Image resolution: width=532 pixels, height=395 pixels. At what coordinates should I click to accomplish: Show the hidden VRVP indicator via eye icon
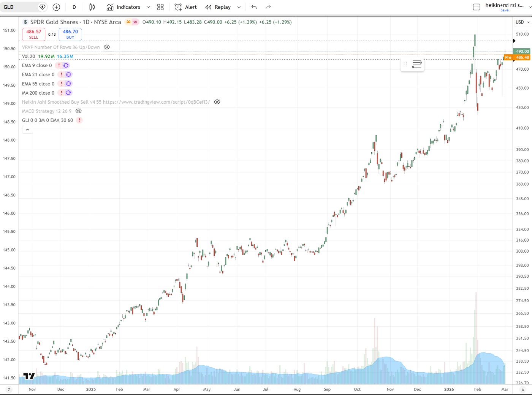(107, 47)
